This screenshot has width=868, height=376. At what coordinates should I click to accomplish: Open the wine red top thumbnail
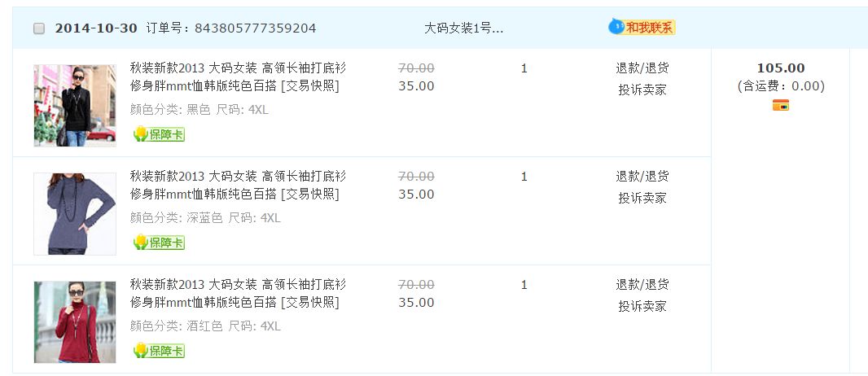click(x=75, y=321)
